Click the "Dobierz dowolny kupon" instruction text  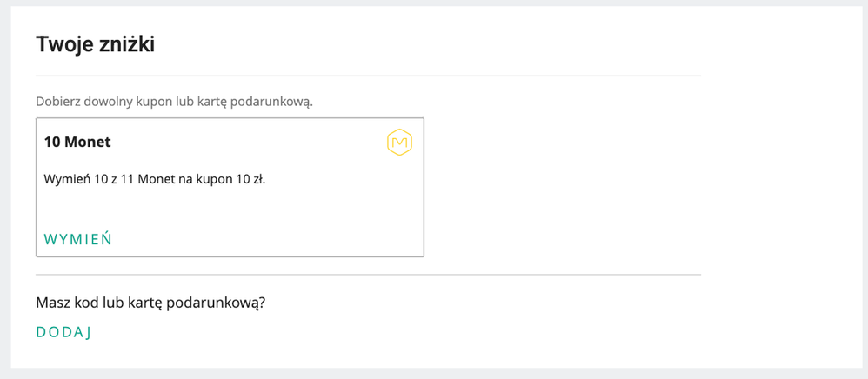tap(174, 102)
